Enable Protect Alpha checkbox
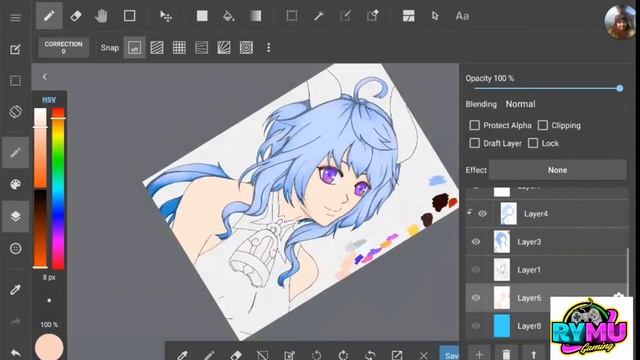The image size is (640, 360). pos(474,125)
